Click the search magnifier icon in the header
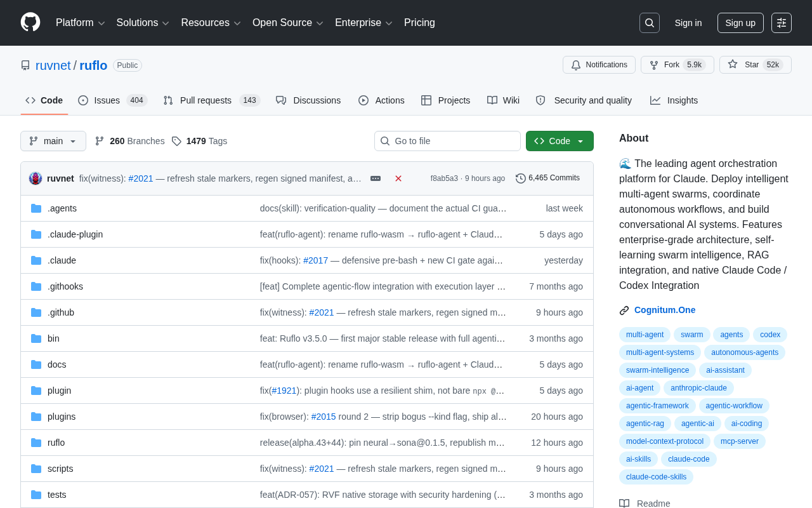 650,23
